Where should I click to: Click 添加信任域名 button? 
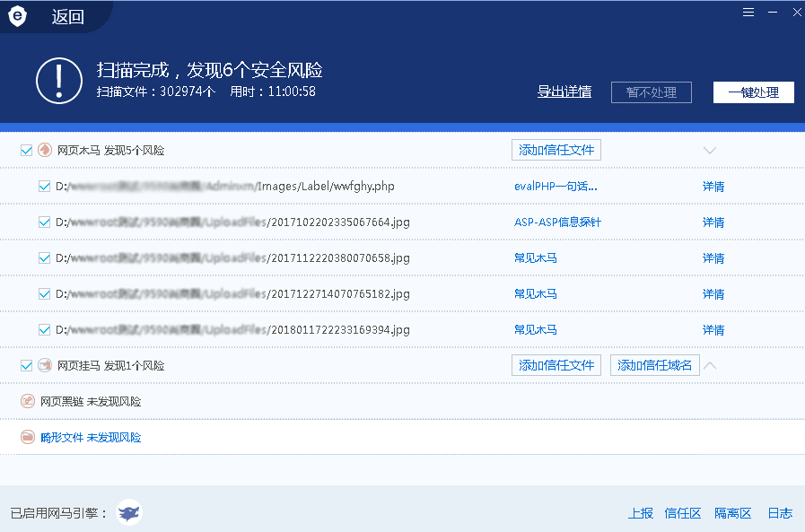pos(655,365)
